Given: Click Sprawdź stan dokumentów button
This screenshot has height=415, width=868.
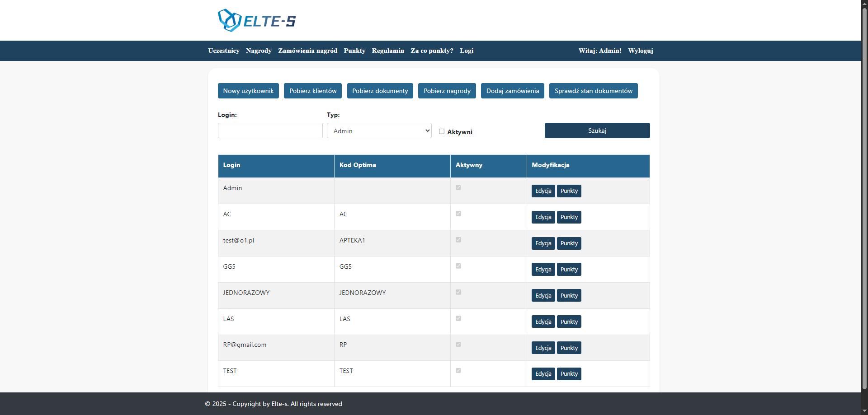Looking at the screenshot, I should [x=593, y=91].
